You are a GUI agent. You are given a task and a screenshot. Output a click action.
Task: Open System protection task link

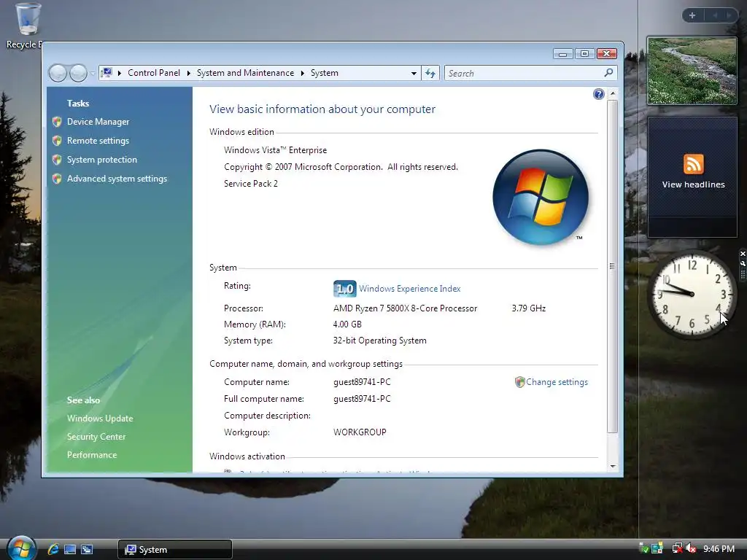102,160
